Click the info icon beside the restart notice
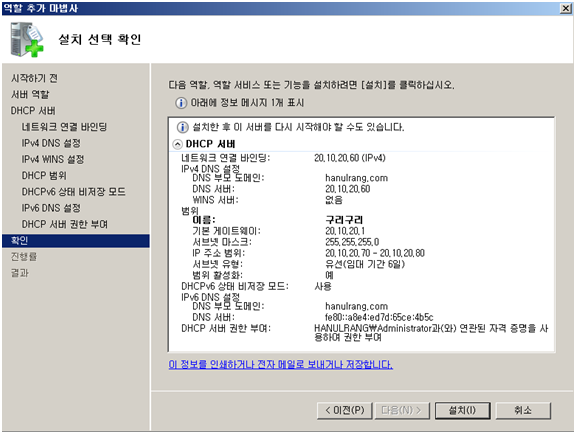 point(183,128)
